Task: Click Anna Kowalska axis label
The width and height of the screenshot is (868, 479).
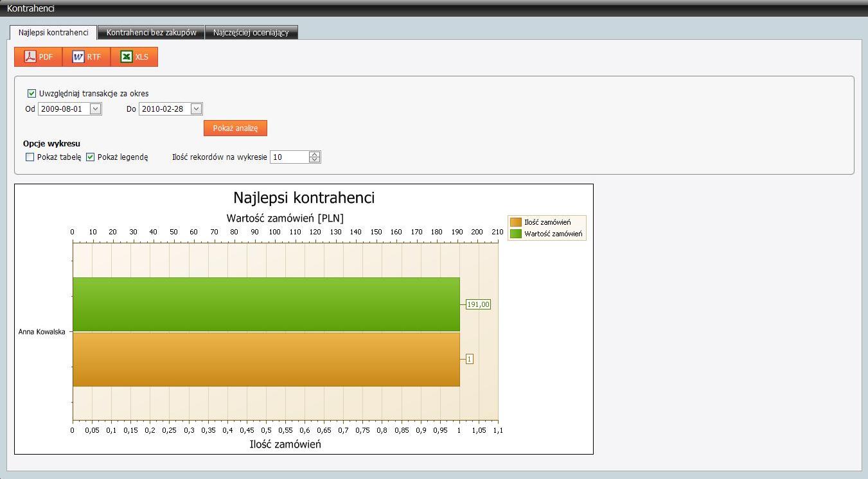Action: tap(42, 332)
